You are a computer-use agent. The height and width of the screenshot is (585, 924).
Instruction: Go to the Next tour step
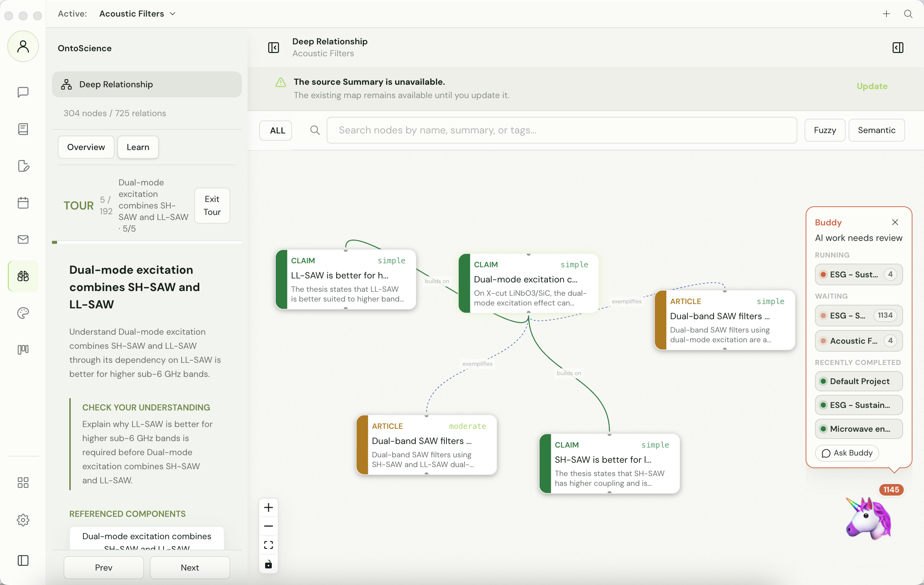pos(190,567)
